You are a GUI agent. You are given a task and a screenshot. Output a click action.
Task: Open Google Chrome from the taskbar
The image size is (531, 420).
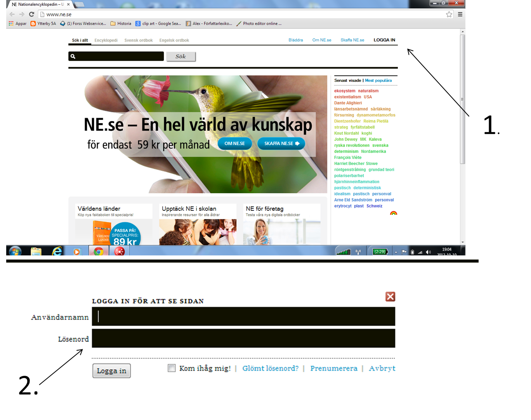click(99, 252)
